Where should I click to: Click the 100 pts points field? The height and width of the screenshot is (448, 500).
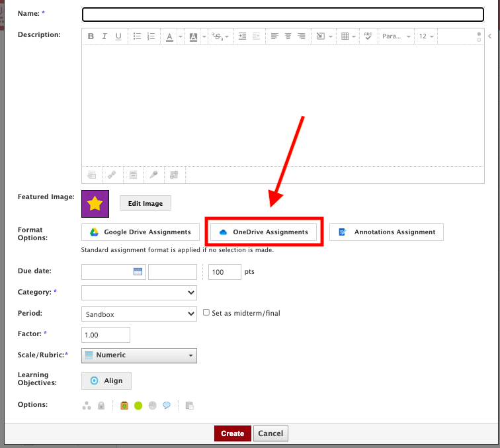[225, 272]
